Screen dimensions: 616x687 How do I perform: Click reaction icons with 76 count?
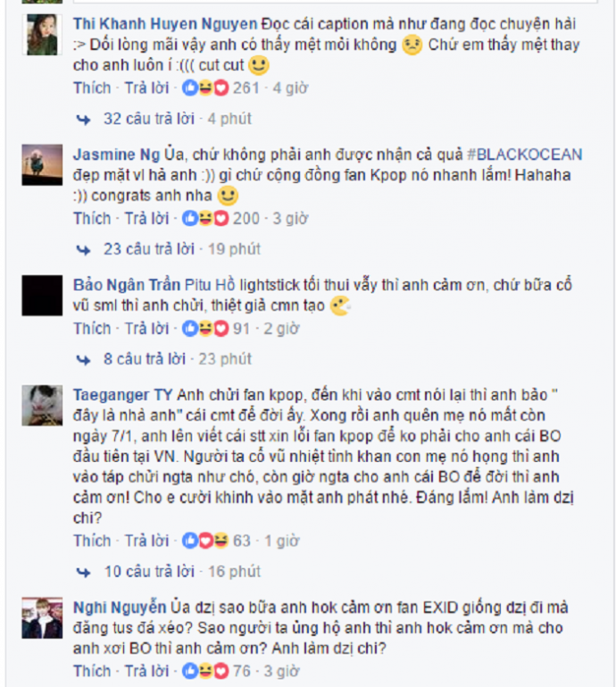(x=205, y=671)
